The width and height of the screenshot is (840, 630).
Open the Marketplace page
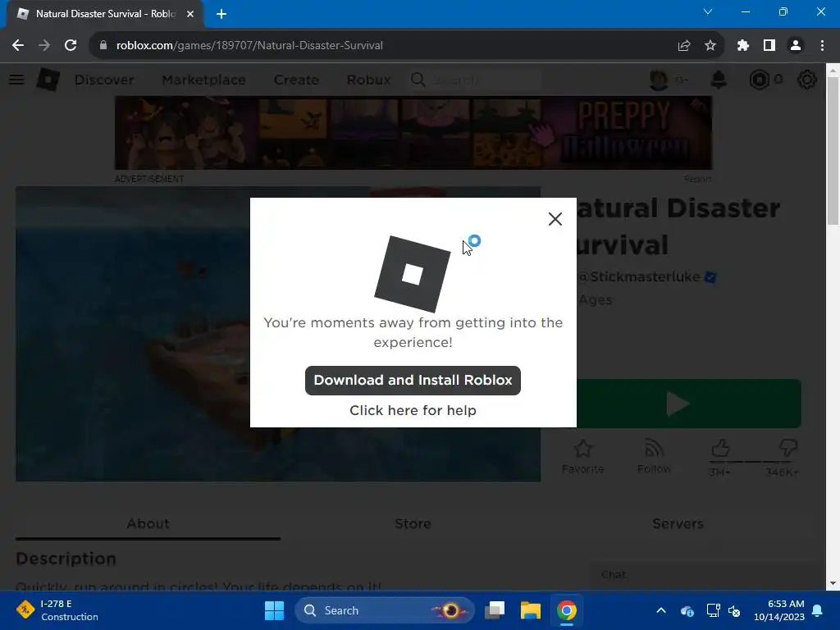pyautogui.click(x=203, y=80)
